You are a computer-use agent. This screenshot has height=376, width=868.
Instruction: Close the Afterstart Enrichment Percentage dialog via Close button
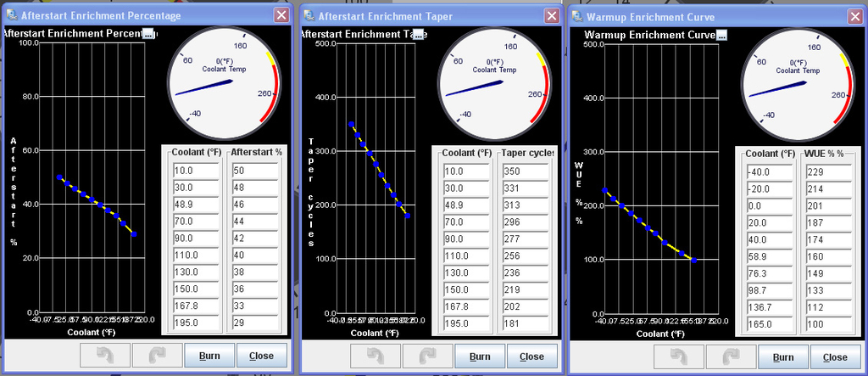pos(262,356)
